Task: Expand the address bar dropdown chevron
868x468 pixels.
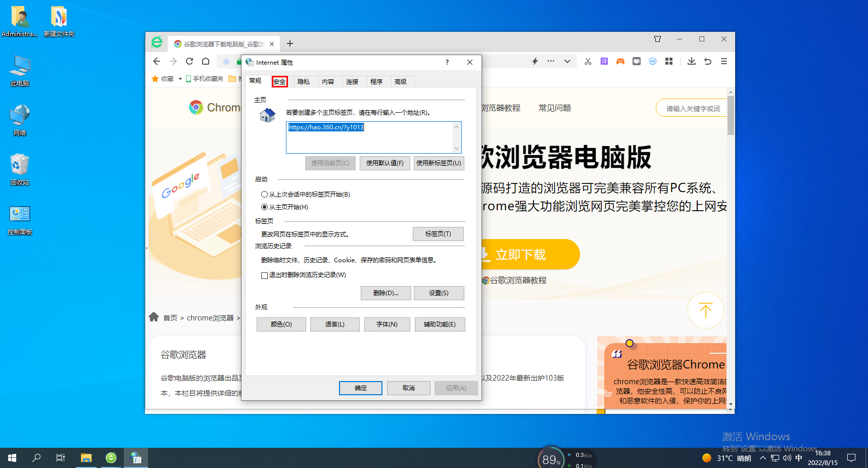Action: (567, 61)
